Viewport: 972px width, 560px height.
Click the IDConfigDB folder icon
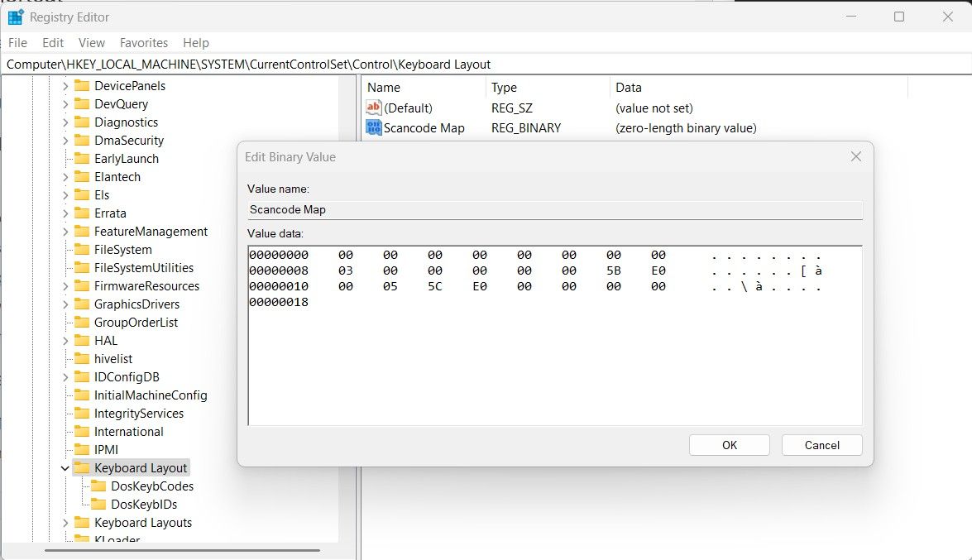[82, 376]
